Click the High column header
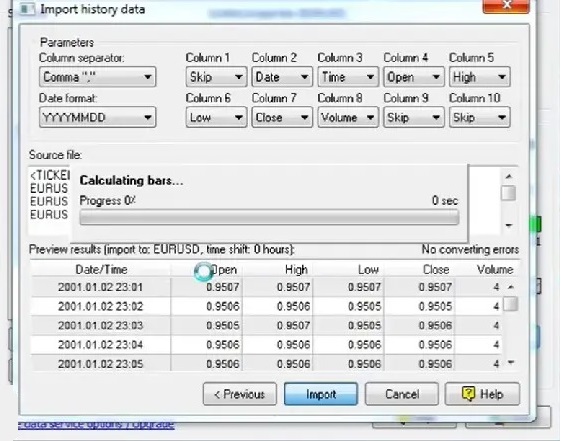561x441 pixels. 278,269
